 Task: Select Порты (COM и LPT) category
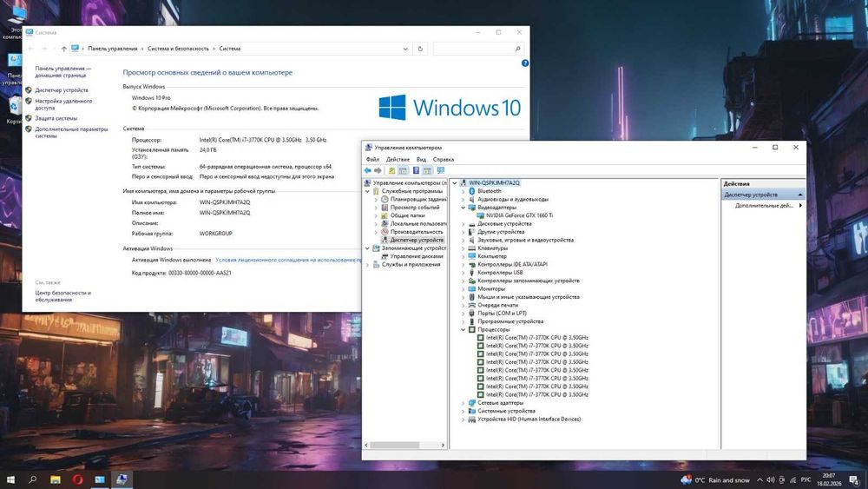pos(502,314)
